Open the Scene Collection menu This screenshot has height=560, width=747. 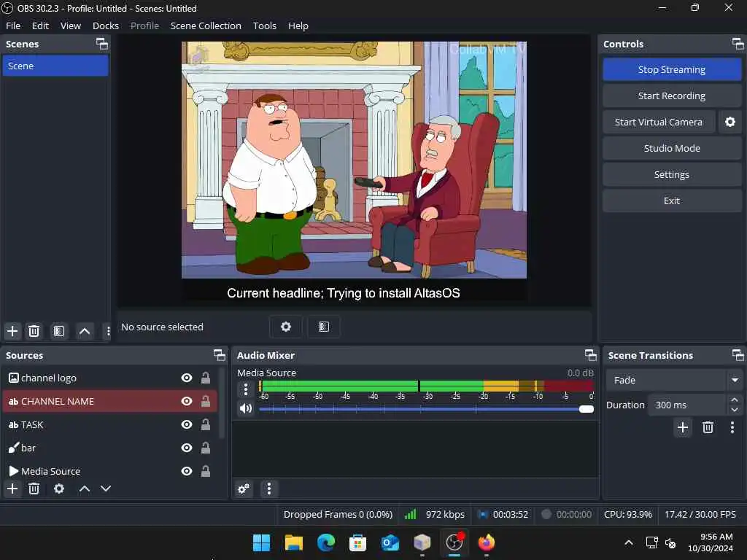point(206,26)
